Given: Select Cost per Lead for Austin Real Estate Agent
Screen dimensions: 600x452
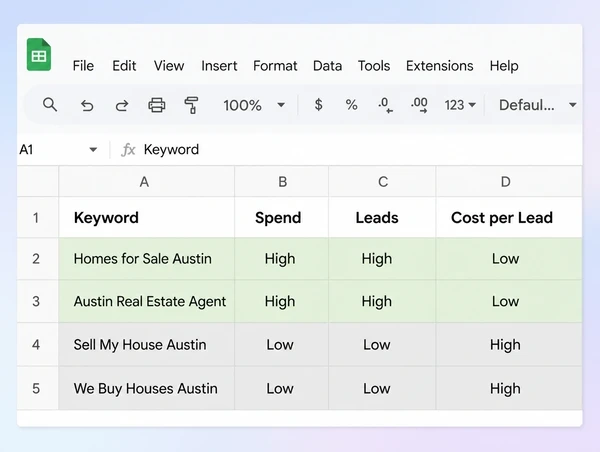Looking at the screenshot, I should 509,301.
